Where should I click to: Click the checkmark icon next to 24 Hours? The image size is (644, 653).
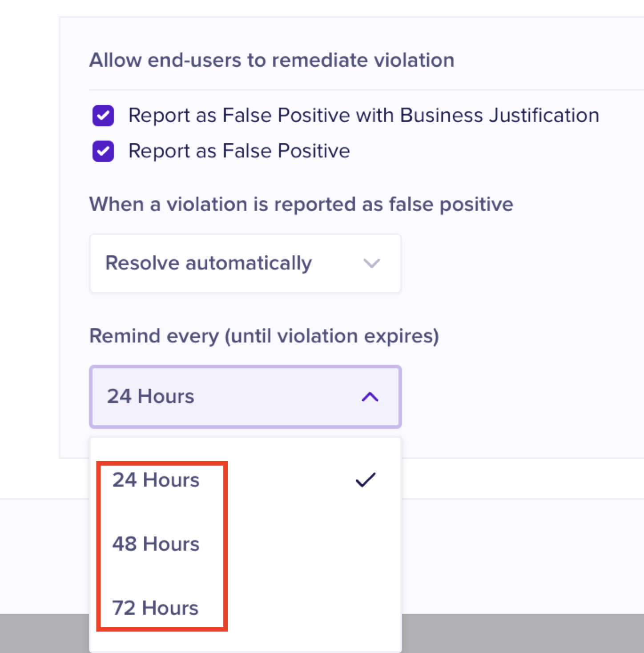366,480
